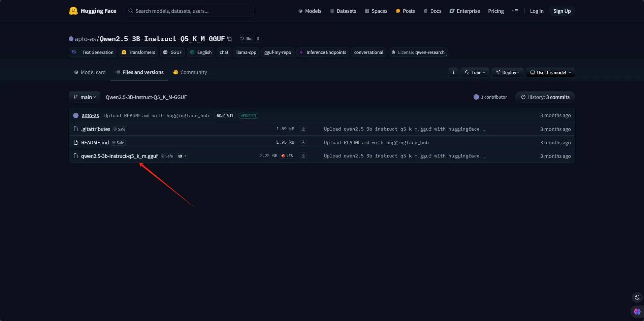Click the 1.59 kB size of .gitattributes

click(x=285, y=129)
